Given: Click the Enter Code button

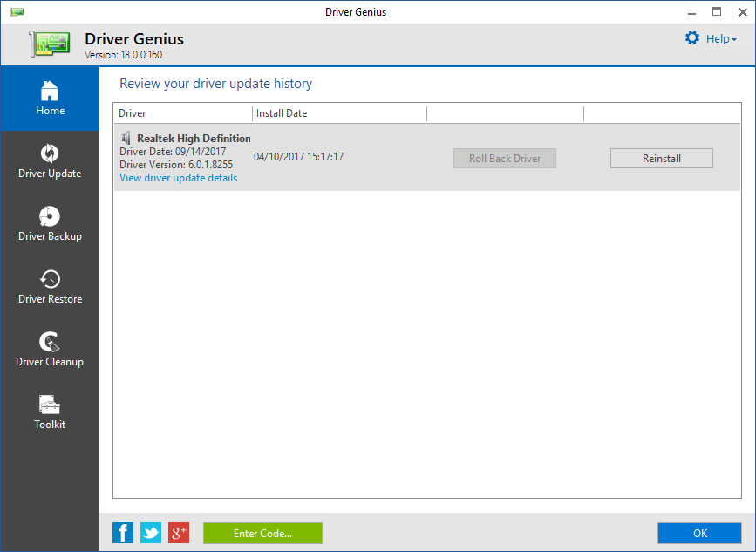Looking at the screenshot, I should (262, 533).
